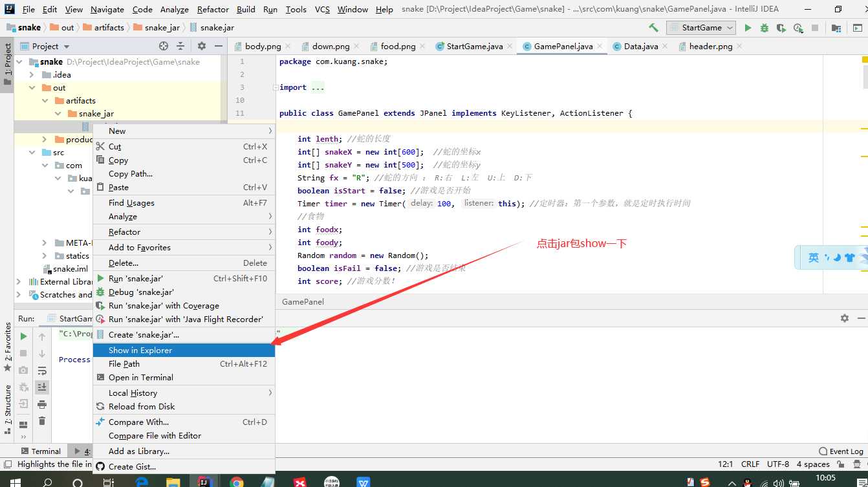The height and width of the screenshot is (487, 868).
Task: Toggle tool window buttons icon at bottom-left
Action: point(7,464)
